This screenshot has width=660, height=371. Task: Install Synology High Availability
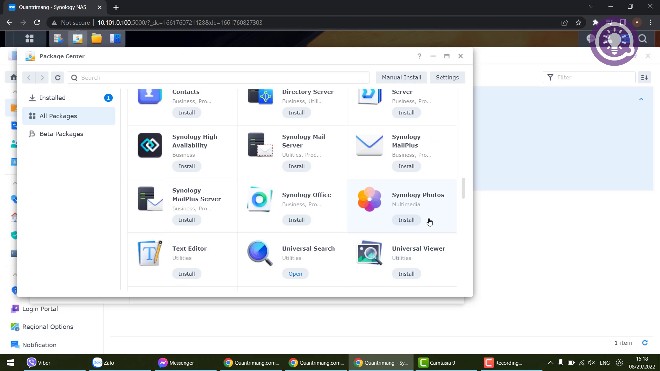186,166
